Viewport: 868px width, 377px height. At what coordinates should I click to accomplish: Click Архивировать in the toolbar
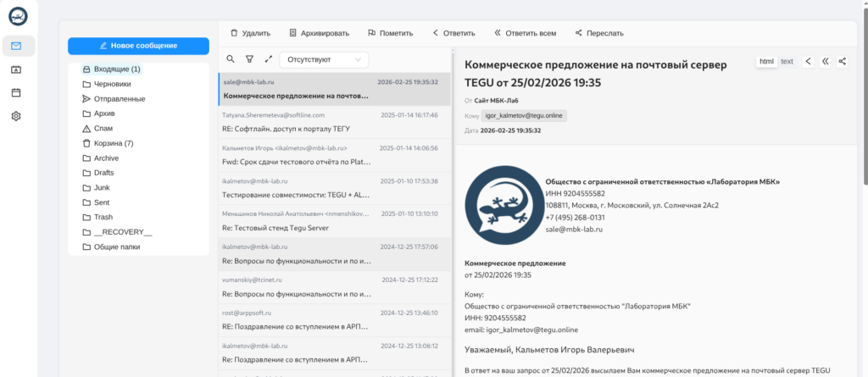(319, 33)
